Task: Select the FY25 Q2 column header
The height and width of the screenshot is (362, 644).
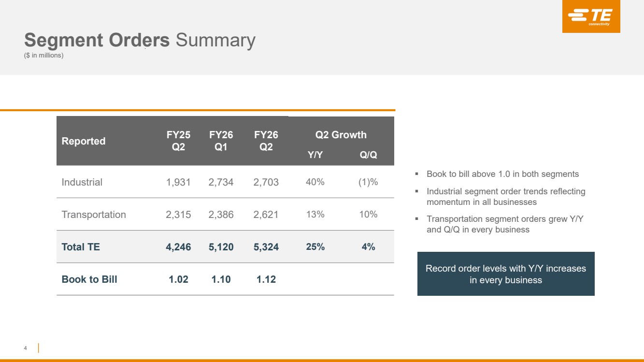Action: pos(178,141)
